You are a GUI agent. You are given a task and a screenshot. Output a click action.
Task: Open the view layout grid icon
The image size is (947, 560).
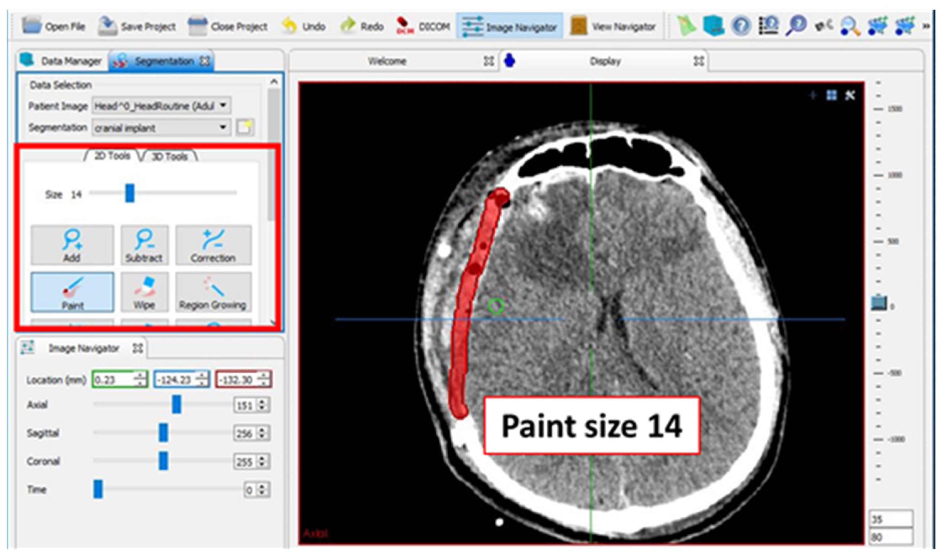[832, 96]
